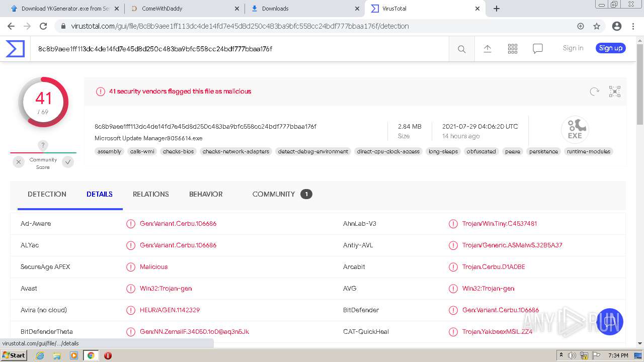The width and height of the screenshot is (644, 362).
Task: Click the Sign in link
Action: point(573,48)
